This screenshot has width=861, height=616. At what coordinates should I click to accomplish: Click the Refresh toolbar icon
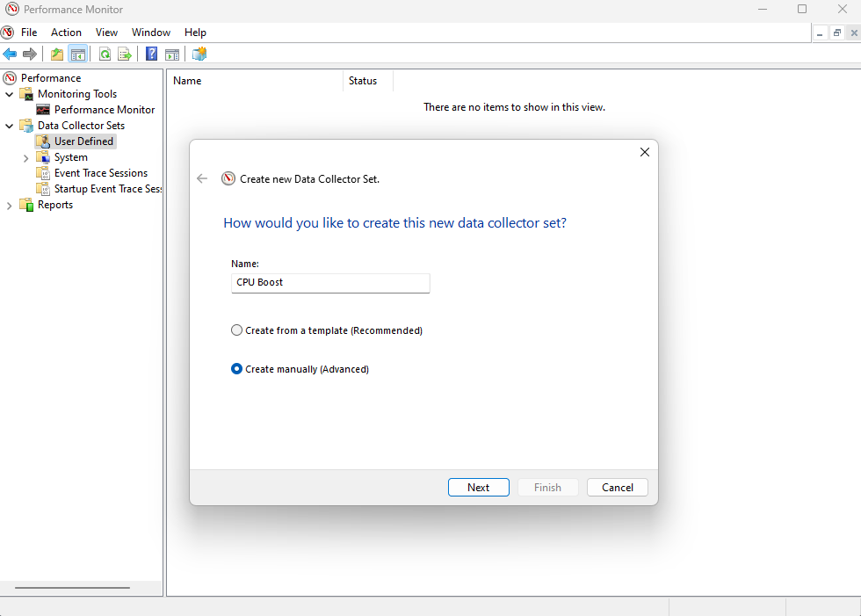pyautogui.click(x=105, y=54)
